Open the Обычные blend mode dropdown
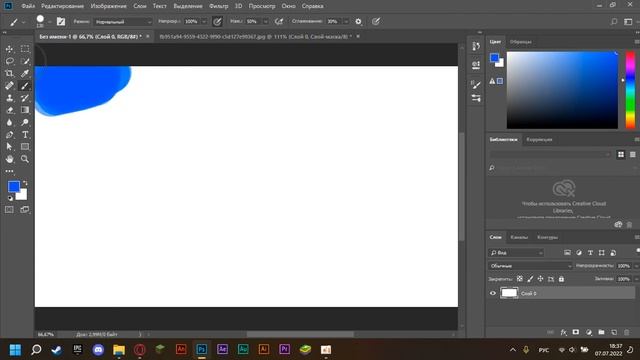This screenshot has width=640, height=360. (x=530, y=266)
